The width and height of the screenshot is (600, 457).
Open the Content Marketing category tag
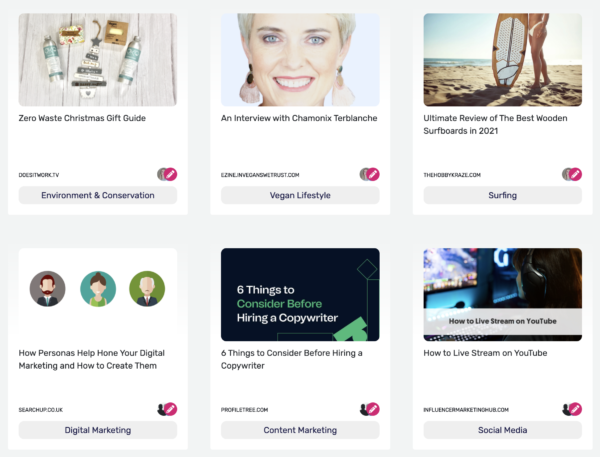300,430
